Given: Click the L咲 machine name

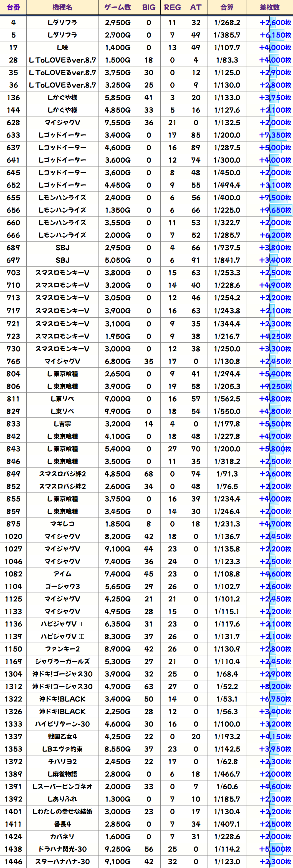Looking at the screenshot, I should [x=62, y=48].
